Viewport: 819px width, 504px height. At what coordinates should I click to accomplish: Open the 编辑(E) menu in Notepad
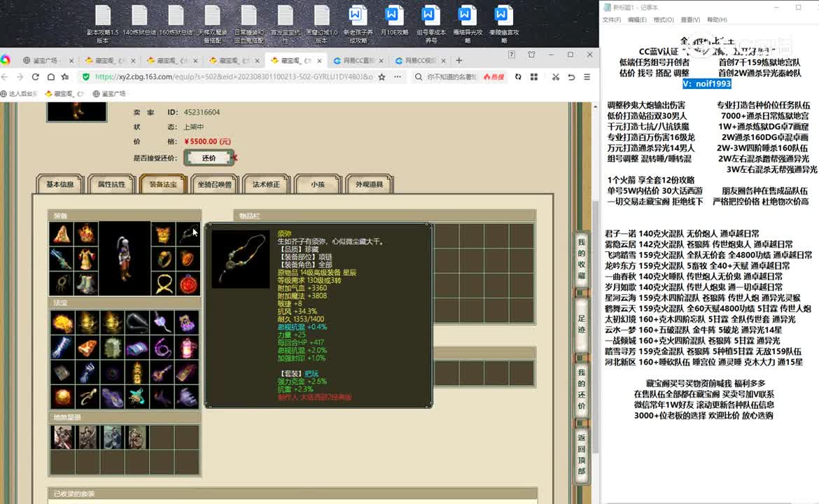[x=637, y=20]
